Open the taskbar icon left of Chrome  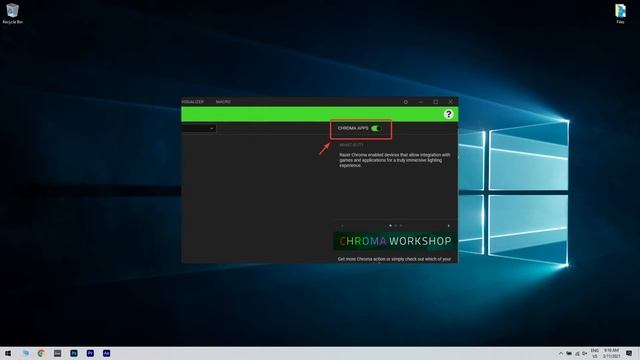click(x=26, y=353)
